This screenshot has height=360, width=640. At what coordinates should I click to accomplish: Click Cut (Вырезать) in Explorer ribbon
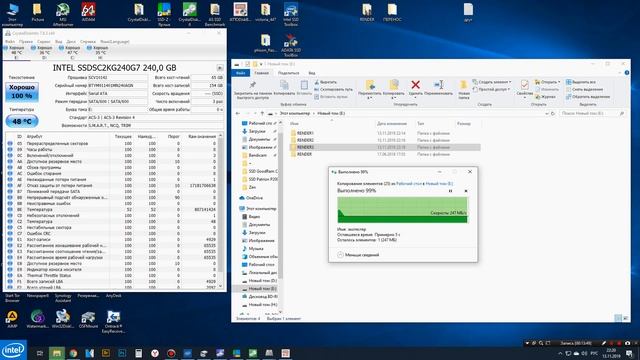click(326, 82)
